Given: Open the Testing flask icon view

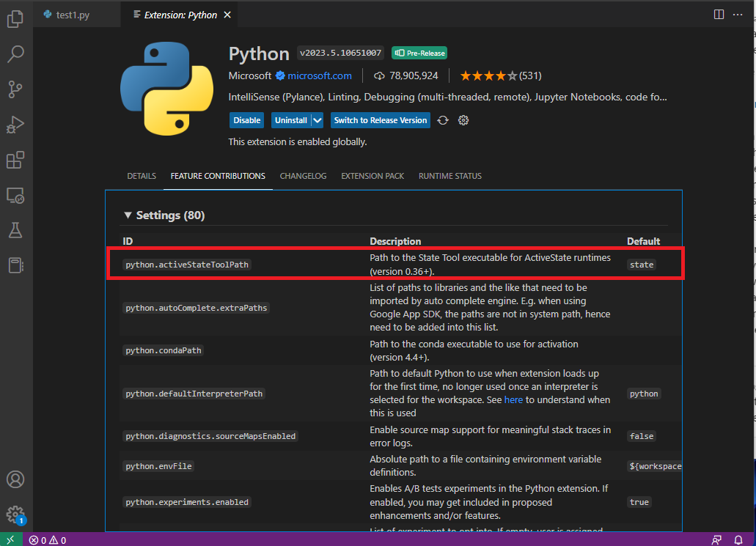Looking at the screenshot, I should pyautogui.click(x=15, y=230).
